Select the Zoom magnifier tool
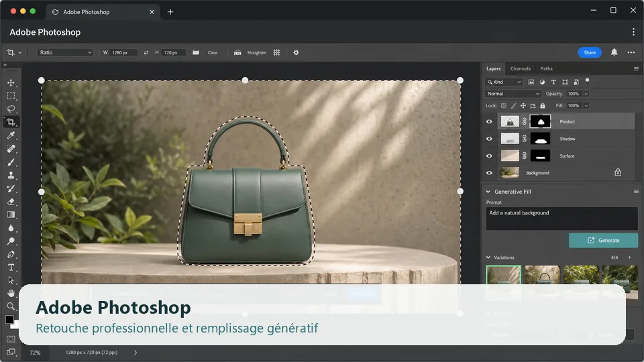Screen dimensions: 644x362 coord(11,306)
